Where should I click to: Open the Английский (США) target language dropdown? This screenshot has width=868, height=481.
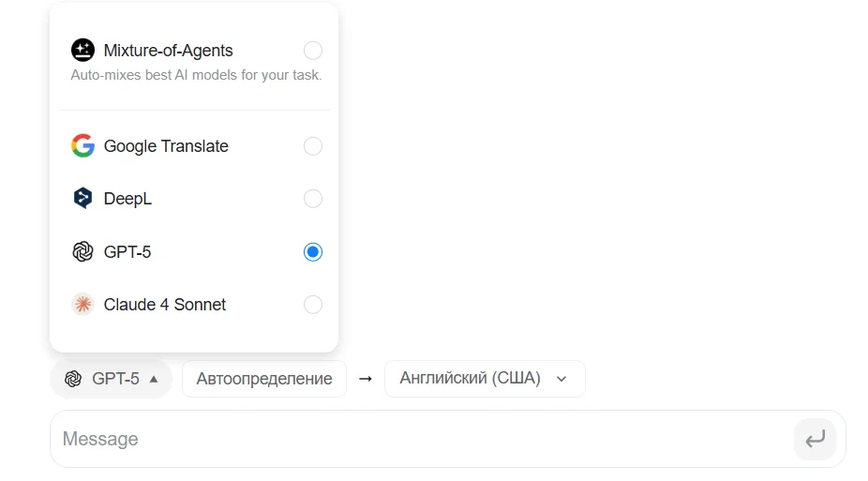point(484,379)
